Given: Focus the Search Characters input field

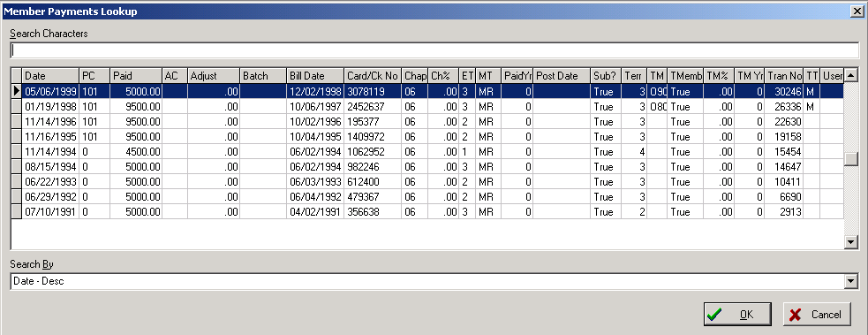Looking at the screenshot, I should point(434,49).
